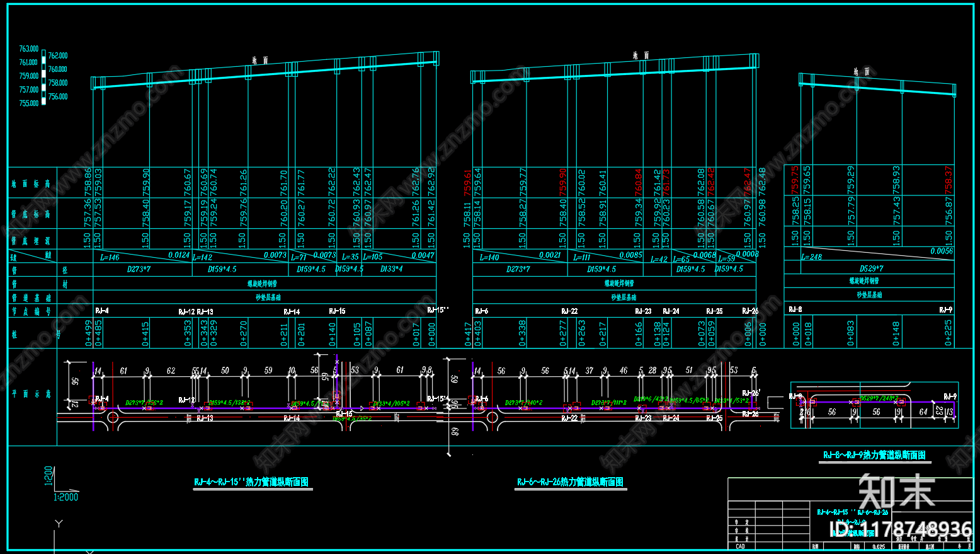980x554 pixels.
Task: Select the station label '0+073'
Action: coord(702,333)
